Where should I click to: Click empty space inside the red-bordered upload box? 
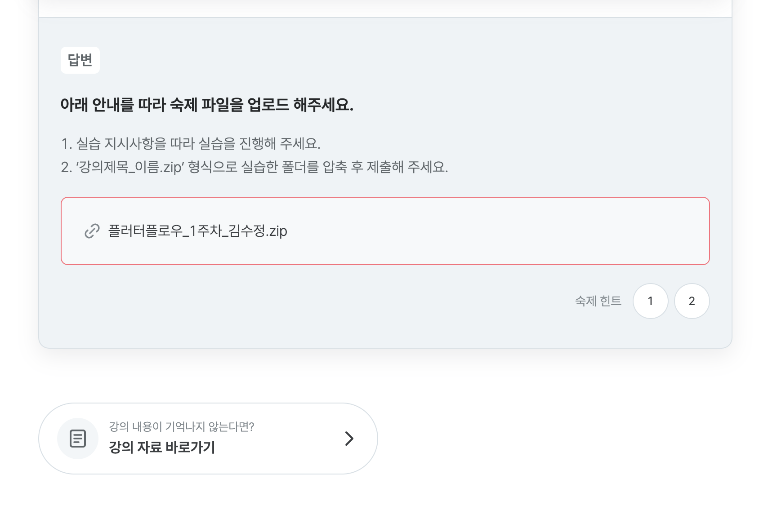point(495,231)
